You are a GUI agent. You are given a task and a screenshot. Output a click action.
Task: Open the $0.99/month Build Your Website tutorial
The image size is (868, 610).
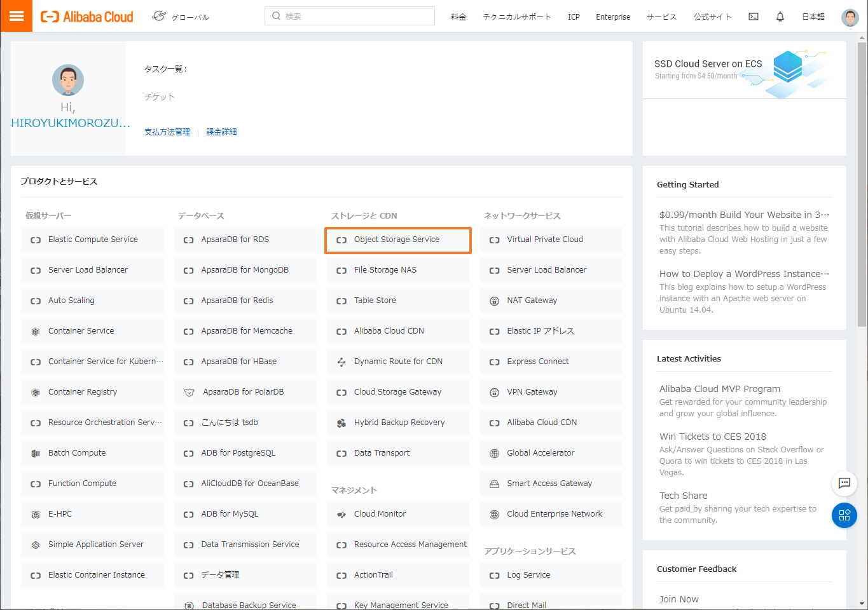[x=744, y=215]
